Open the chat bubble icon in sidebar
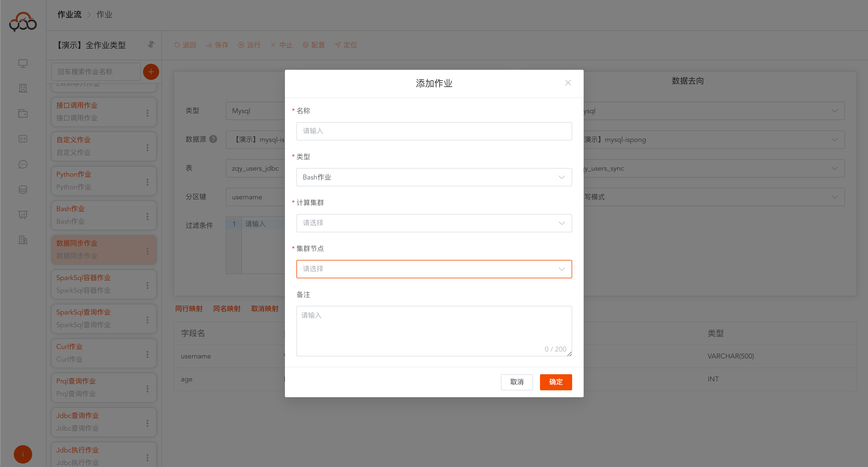 click(23, 165)
